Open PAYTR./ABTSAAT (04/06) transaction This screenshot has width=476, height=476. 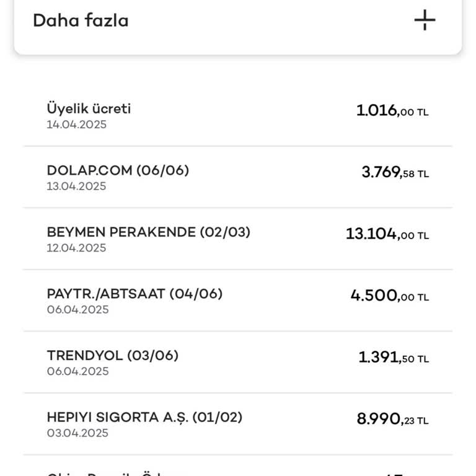[x=134, y=294]
